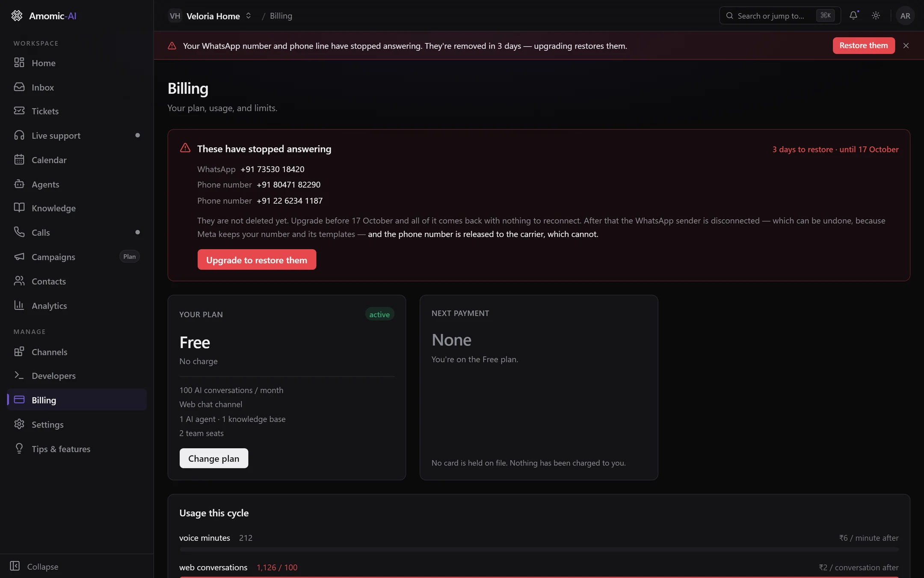Go to Home in the sidebar

point(77,63)
